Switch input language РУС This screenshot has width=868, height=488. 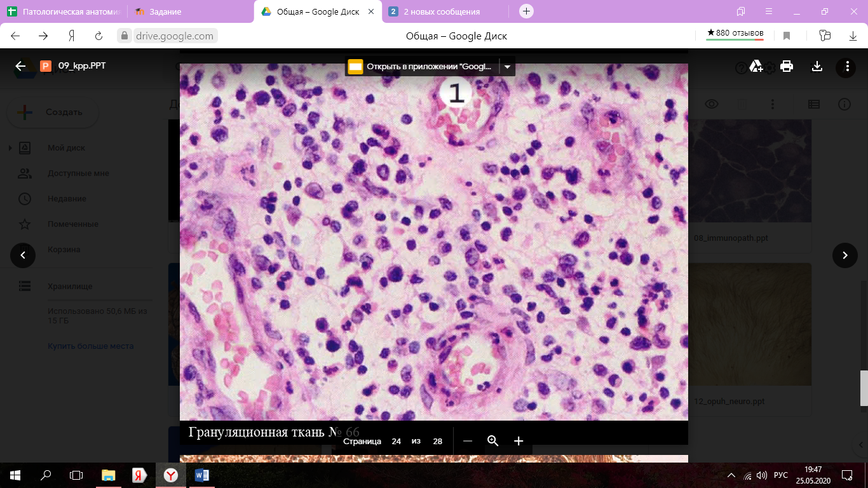(x=781, y=475)
